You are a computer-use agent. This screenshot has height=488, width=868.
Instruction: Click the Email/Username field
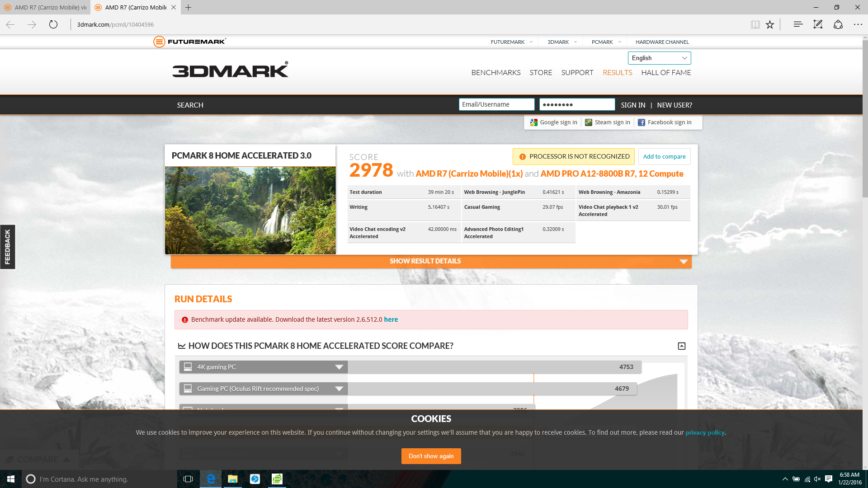496,104
